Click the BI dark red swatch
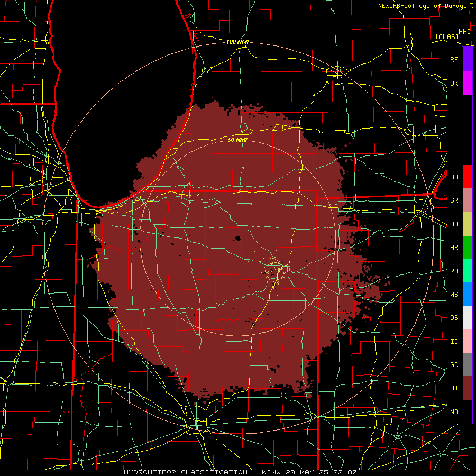This screenshot has width=476, height=476. (x=467, y=388)
